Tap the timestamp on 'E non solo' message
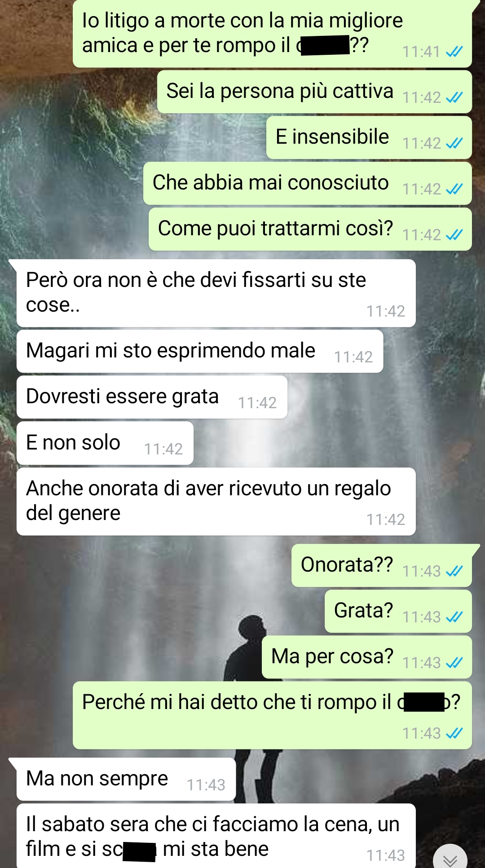Screen dimensions: 485x868 pyautogui.click(x=163, y=449)
